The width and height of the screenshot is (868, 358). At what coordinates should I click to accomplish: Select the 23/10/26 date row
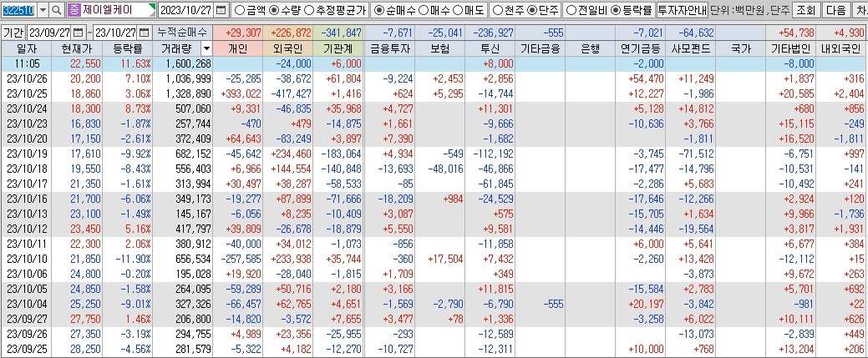pos(434,78)
